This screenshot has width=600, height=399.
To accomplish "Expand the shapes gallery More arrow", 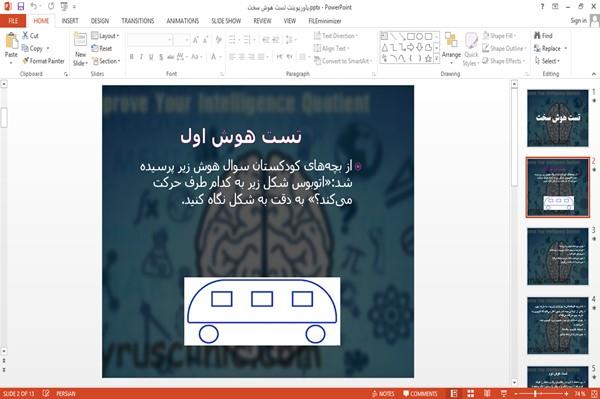I will tap(436, 58).
